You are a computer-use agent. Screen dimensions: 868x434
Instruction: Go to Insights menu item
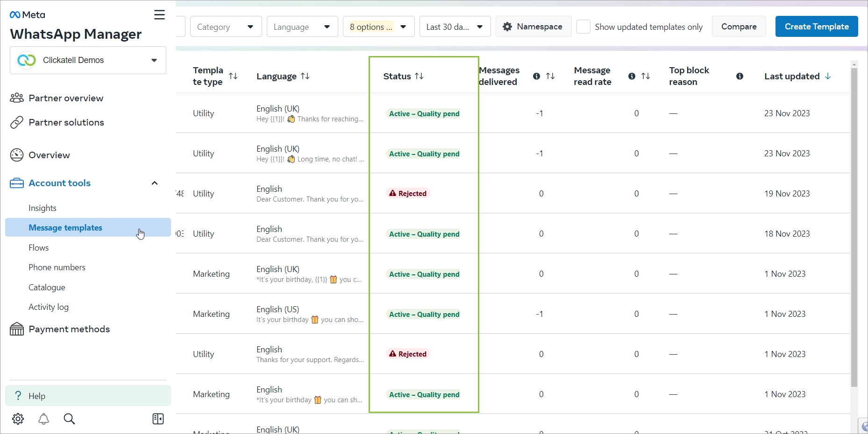(x=43, y=208)
